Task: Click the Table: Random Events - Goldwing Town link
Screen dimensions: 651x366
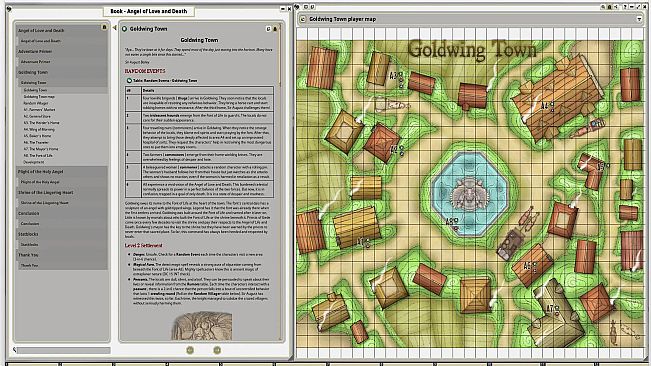Action: click(x=165, y=81)
